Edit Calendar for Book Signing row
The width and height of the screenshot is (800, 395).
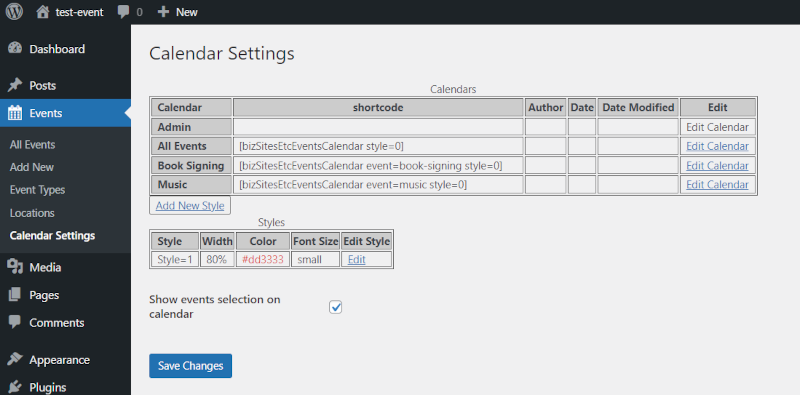click(717, 166)
